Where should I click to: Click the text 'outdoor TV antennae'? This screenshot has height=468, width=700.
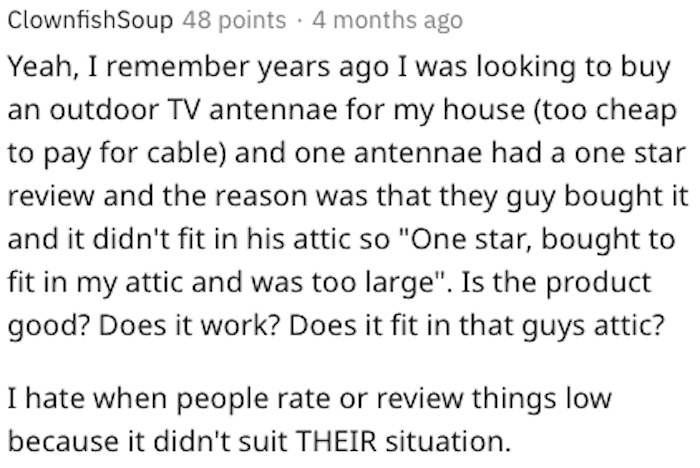pos(193,110)
